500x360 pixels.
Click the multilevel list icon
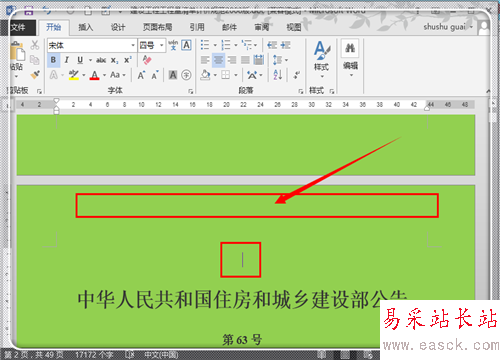[247, 45]
